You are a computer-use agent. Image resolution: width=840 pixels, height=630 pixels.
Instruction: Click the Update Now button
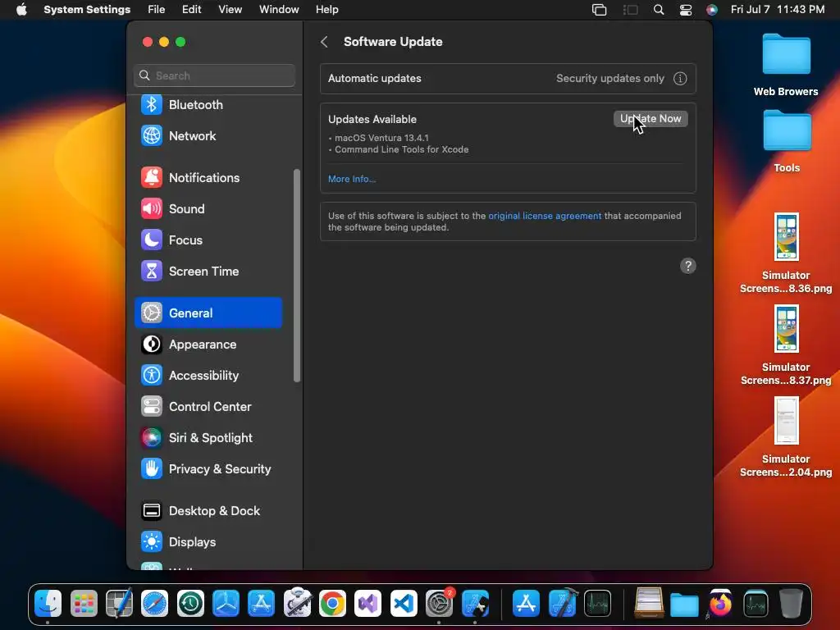point(651,119)
